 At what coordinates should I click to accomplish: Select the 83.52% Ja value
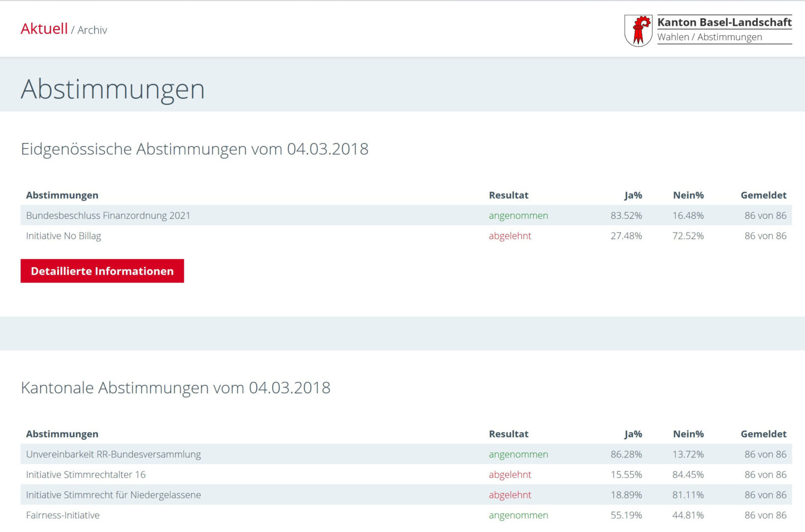626,216
